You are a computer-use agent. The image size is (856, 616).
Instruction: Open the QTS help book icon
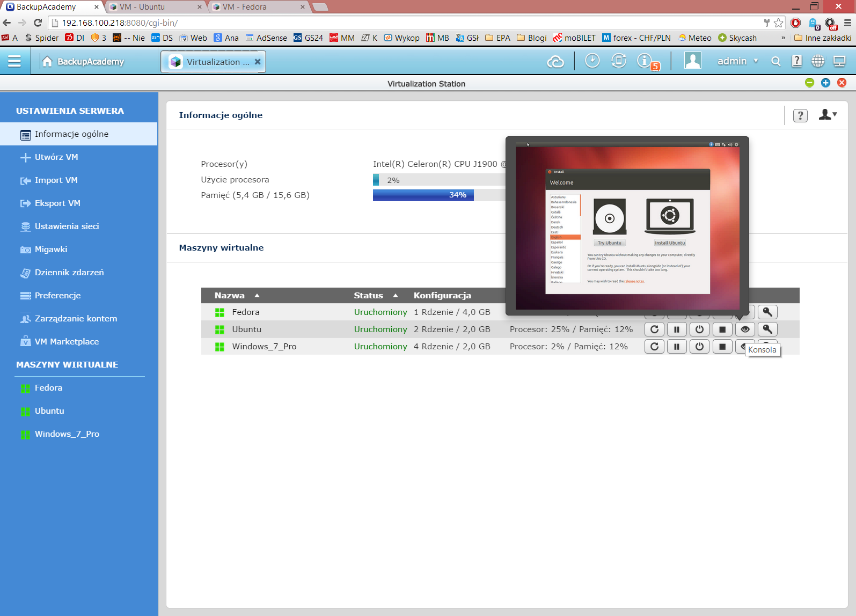coord(797,61)
